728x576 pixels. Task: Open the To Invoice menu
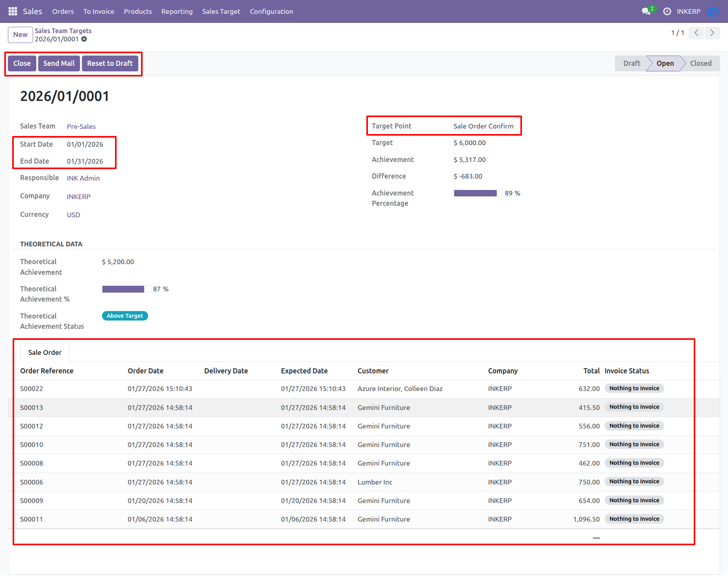[x=99, y=11]
